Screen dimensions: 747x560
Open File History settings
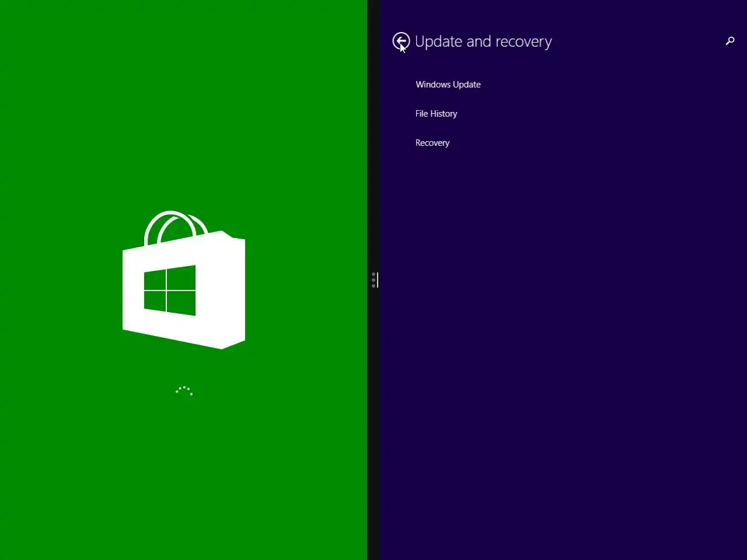[x=436, y=114]
